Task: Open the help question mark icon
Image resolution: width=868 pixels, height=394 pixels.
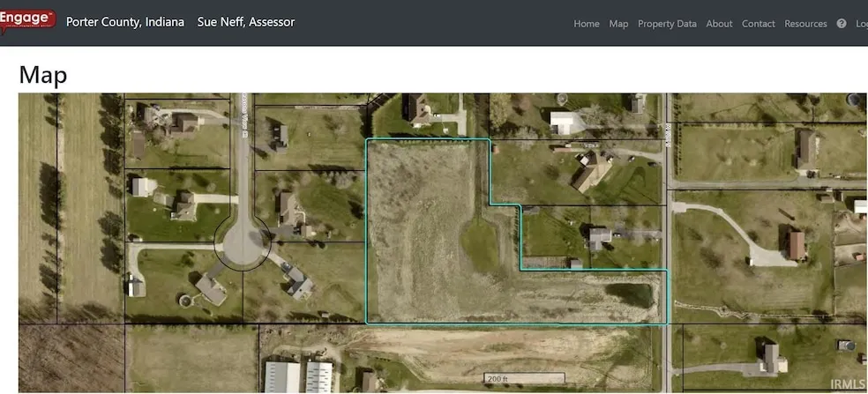Action: (841, 24)
